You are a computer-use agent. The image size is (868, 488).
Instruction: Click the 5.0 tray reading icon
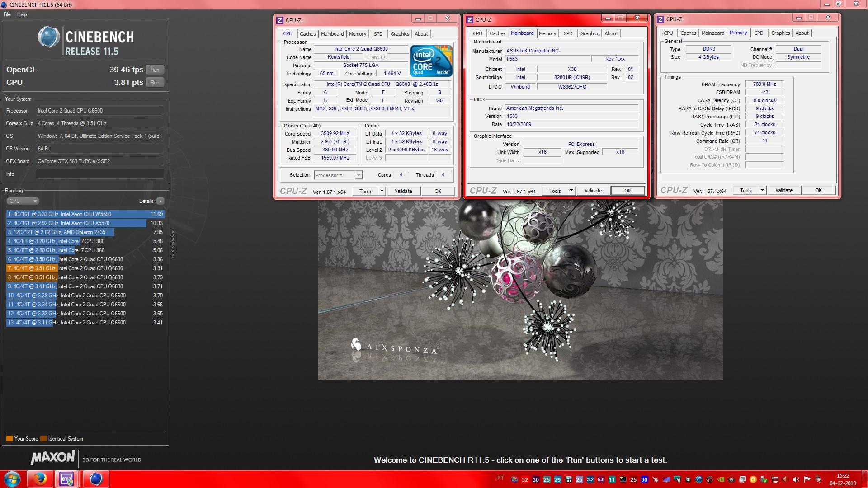[601, 479]
